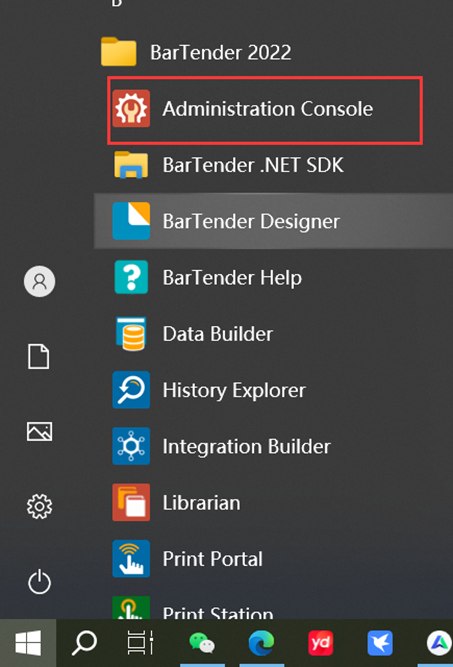453x667 pixels.
Task: Open the Integration Builder icon
Action: pos(131,446)
